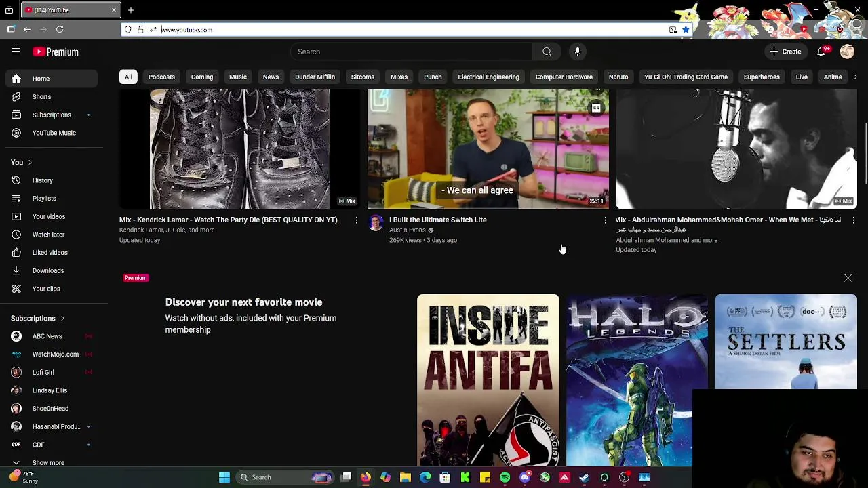
Task: Open History in the sidebar
Action: [x=52, y=180]
